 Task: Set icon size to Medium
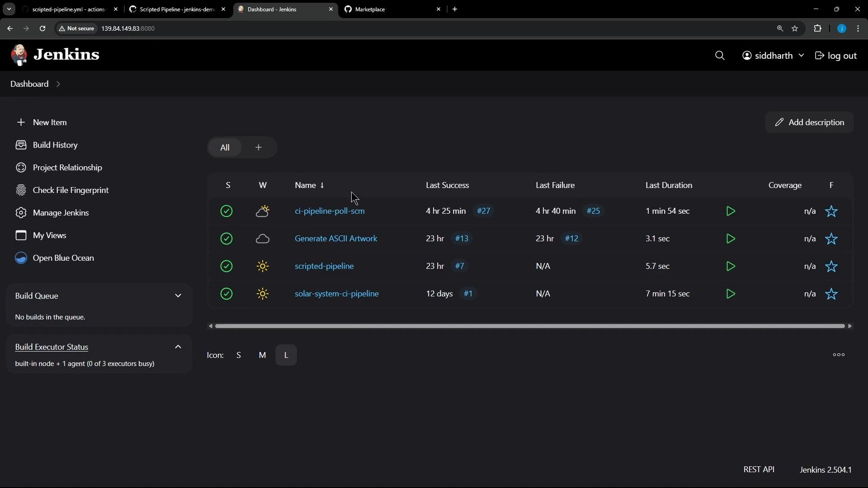(x=262, y=355)
